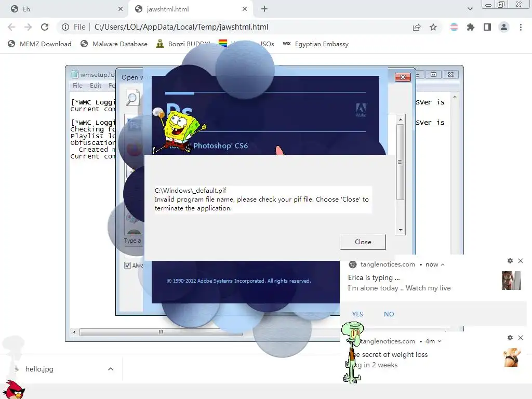The height and width of the screenshot is (399, 532).
Task: Open settings gear of Erica notification
Action: tap(510, 261)
